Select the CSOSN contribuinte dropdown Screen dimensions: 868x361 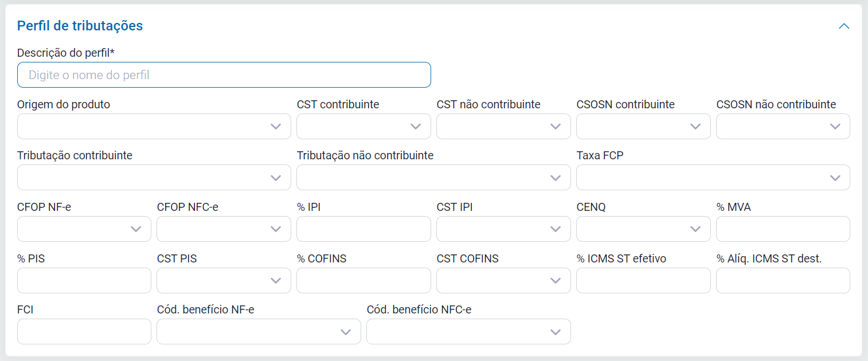[x=643, y=127]
